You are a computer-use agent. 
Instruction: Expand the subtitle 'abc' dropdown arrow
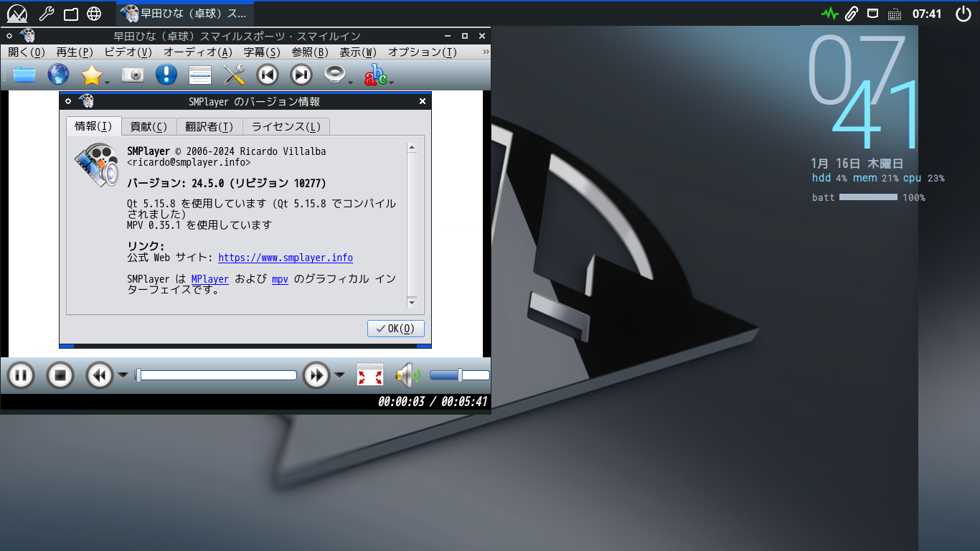point(391,81)
